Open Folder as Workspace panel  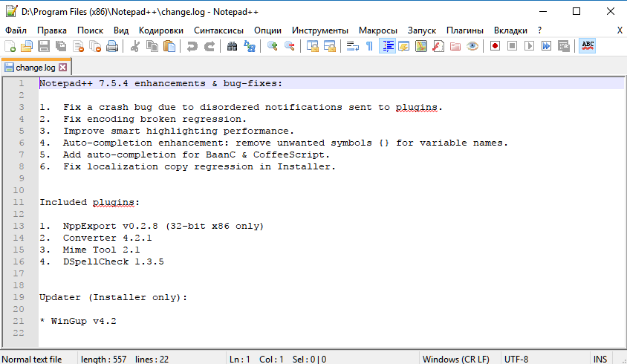pyautogui.click(x=455, y=46)
